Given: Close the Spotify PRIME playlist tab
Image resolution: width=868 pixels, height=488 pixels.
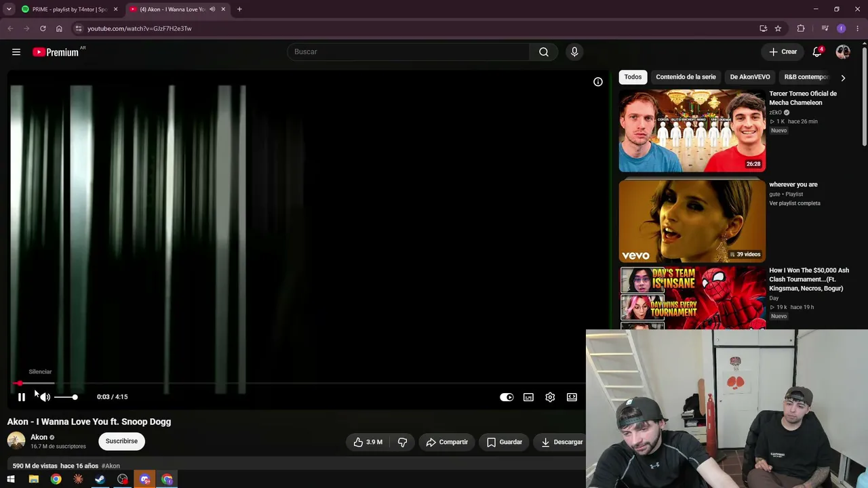Looking at the screenshot, I should pos(115,9).
